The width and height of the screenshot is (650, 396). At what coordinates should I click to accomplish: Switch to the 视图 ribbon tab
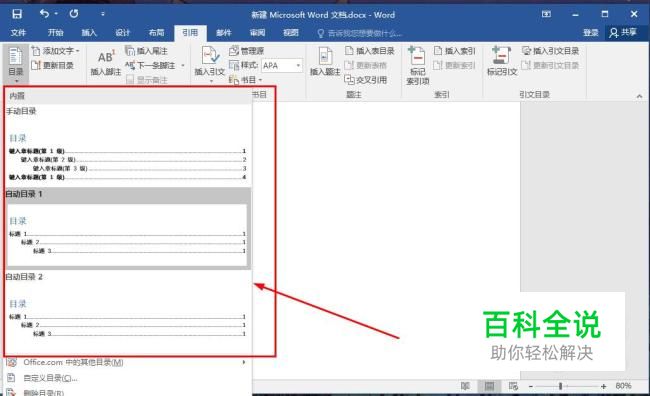291,33
